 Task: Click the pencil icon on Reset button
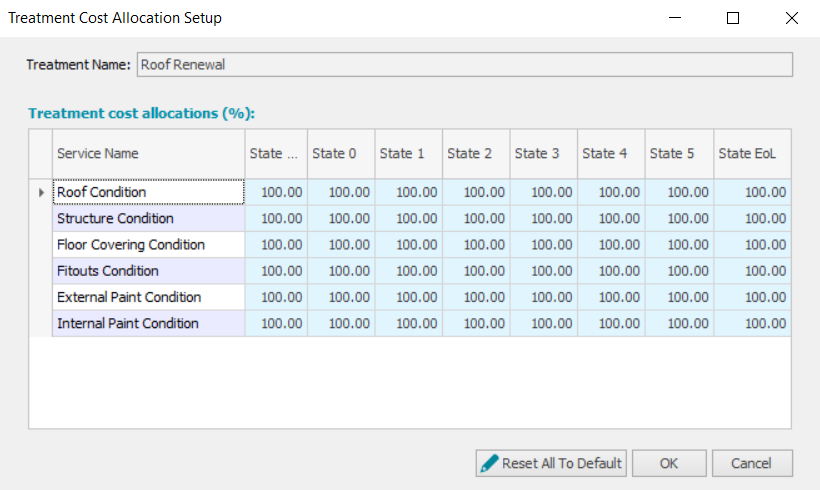pos(489,463)
